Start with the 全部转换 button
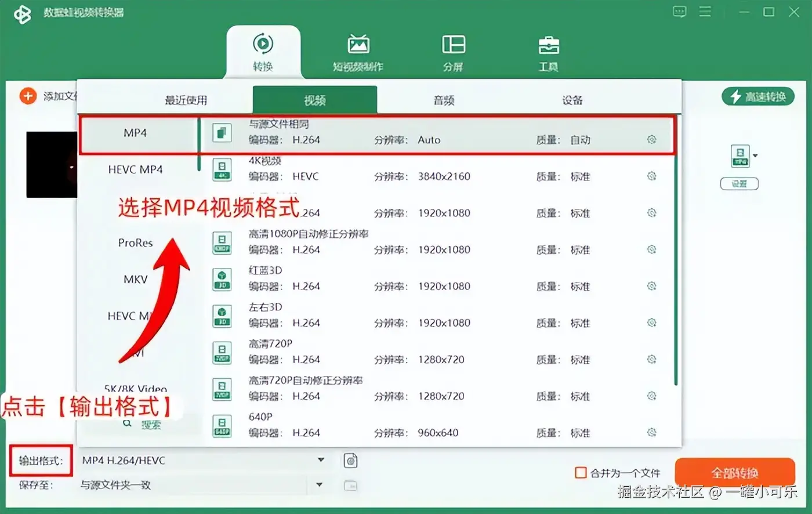The width and height of the screenshot is (812, 514). (x=735, y=473)
